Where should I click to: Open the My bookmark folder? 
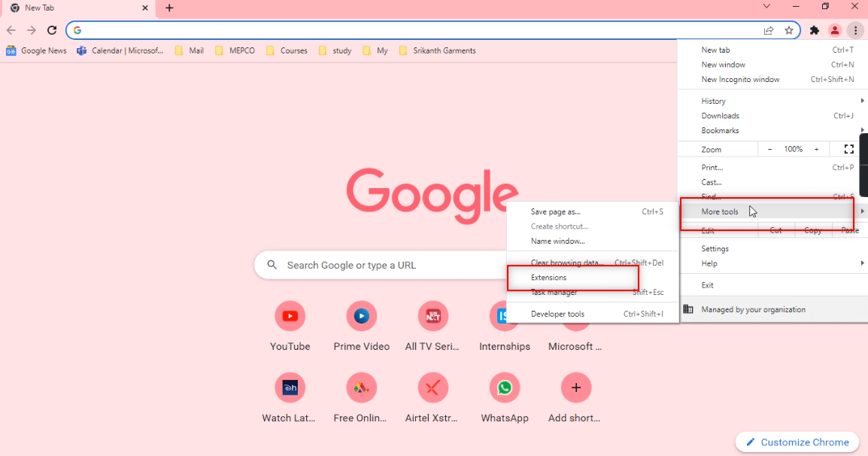click(375, 50)
